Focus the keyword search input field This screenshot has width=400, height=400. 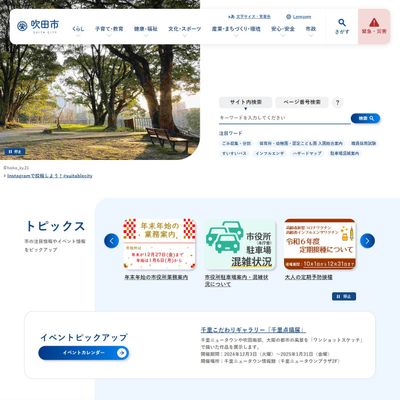(x=285, y=118)
